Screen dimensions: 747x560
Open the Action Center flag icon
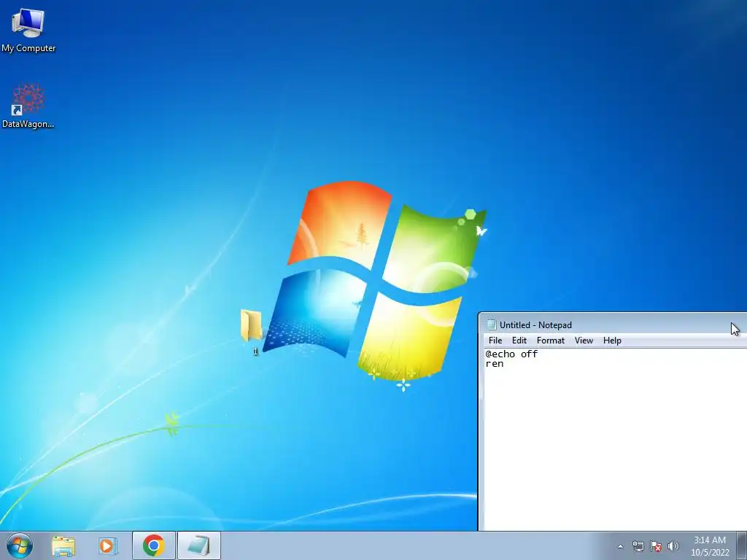[656, 546]
